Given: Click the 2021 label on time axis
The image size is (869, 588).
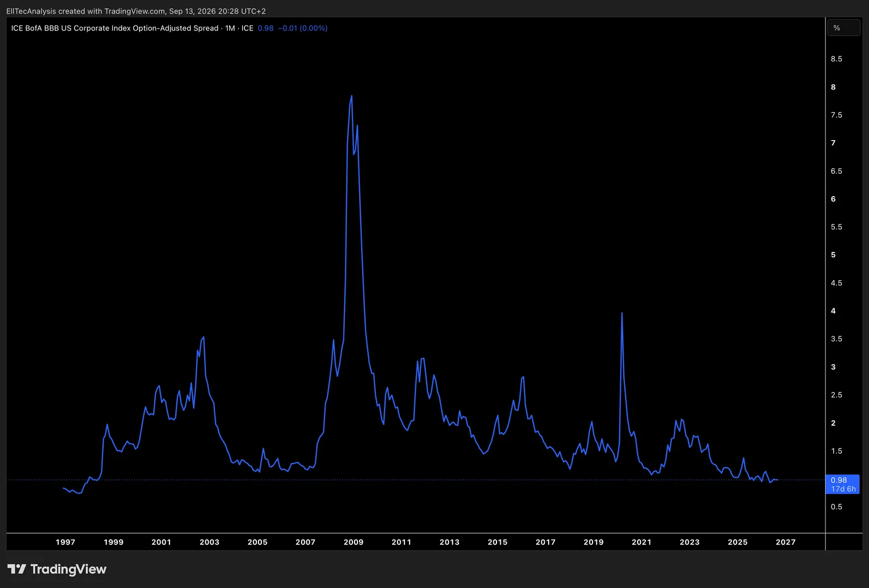Looking at the screenshot, I should coord(641,542).
